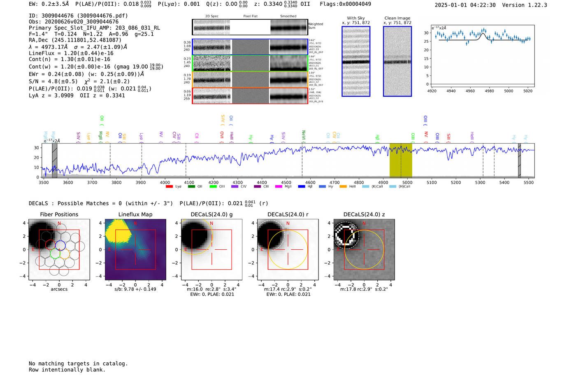The height and width of the screenshot is (392, 576).
Task: Click the Hβ blue legend swatch
Action: point(302,187)
